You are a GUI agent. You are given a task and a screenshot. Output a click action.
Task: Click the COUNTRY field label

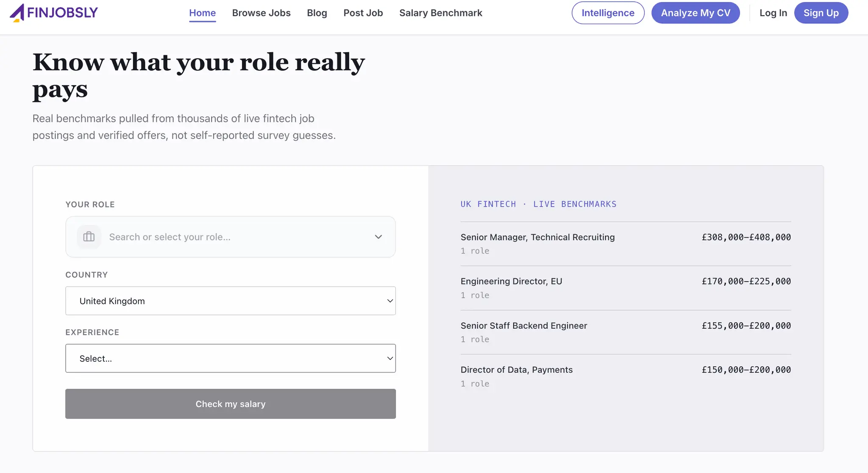click(x=86, y=275)
